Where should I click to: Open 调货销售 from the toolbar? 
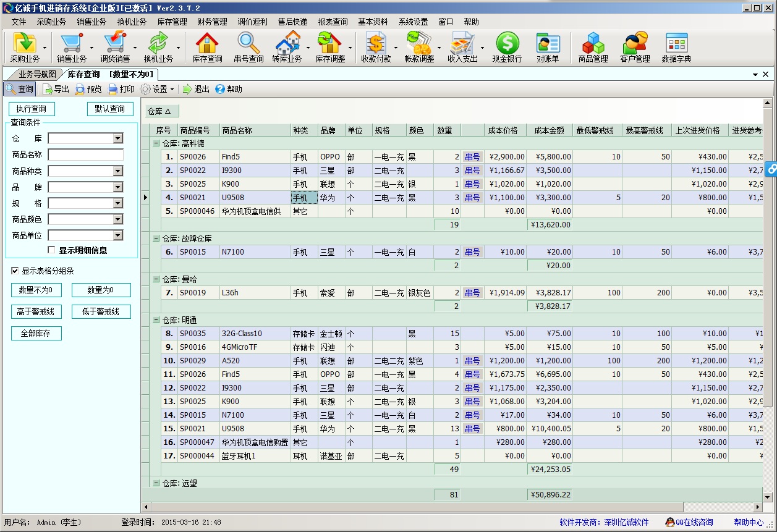[115, 48]
